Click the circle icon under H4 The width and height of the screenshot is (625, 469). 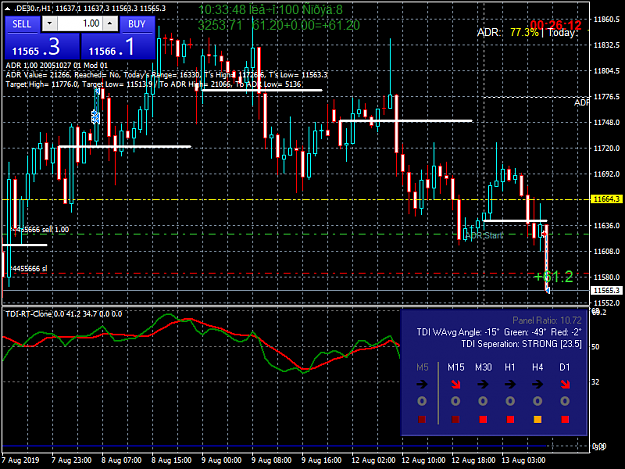pos(537,401)
